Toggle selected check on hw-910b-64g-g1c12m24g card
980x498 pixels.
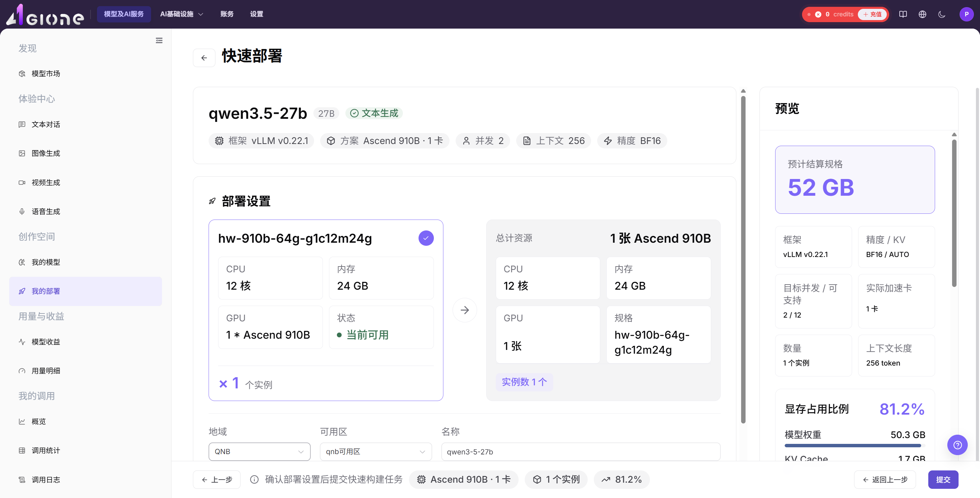click(426, 238)
